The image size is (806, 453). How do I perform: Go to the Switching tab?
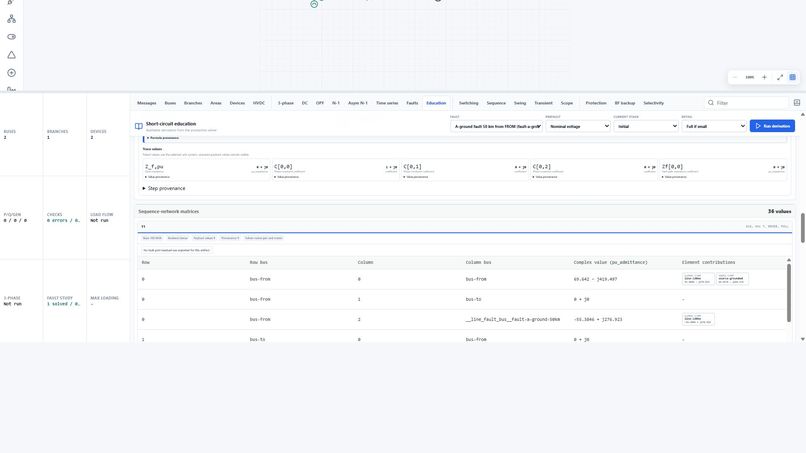(468, 103)
